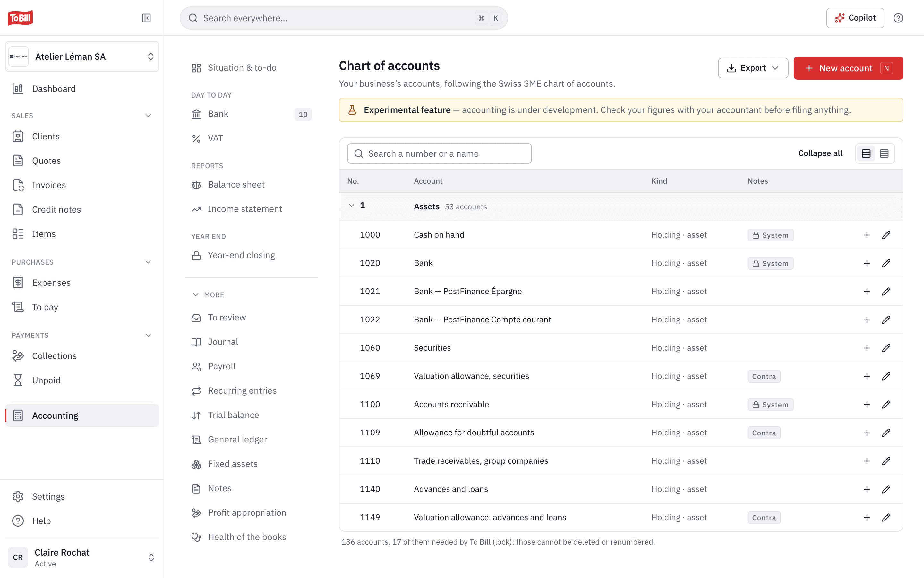
Task: Collapse the Payments section
Action: pos(148,335)
